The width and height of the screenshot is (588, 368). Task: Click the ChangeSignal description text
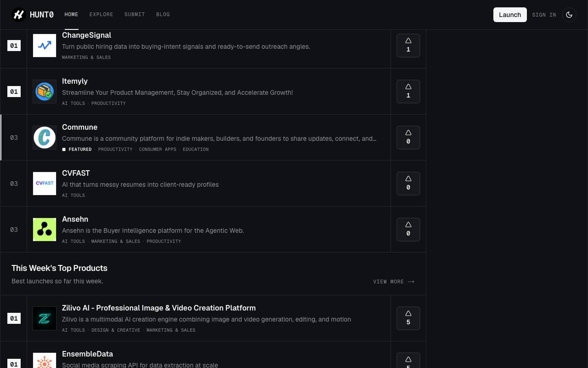click(x=186, y=46)
